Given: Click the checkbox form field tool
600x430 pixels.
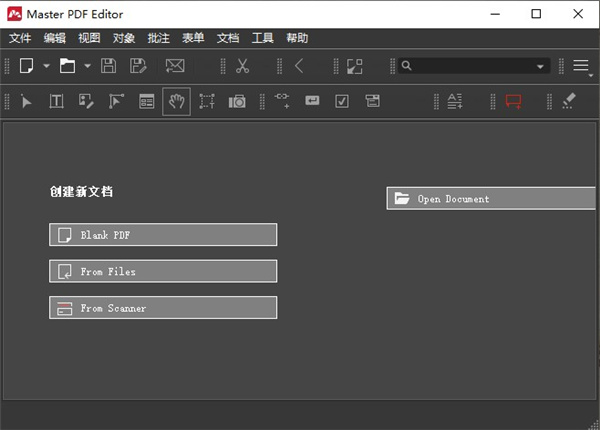Looking at the screenshot, I should (342, 101).
